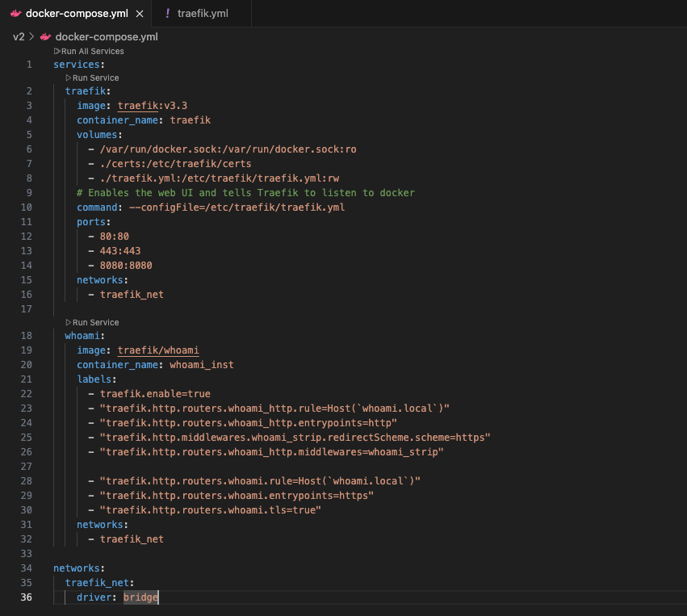The image size is (687, 616).
Task: Click the 80:80 port mapping
Action: 115,237
